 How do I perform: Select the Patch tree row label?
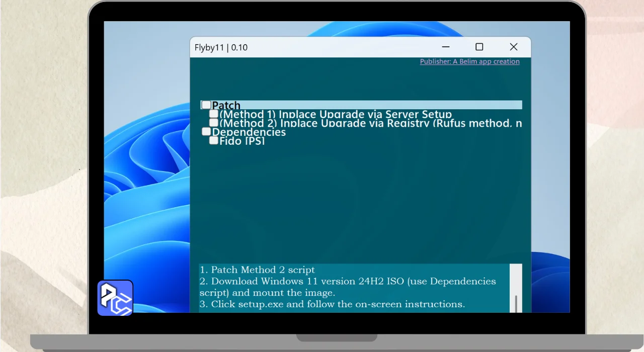226,106
